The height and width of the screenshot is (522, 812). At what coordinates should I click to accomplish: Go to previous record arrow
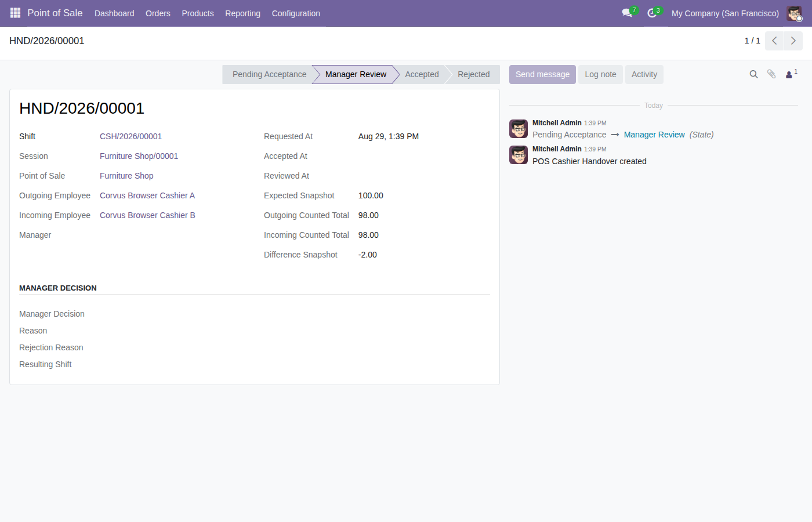[x=774, y=41]
